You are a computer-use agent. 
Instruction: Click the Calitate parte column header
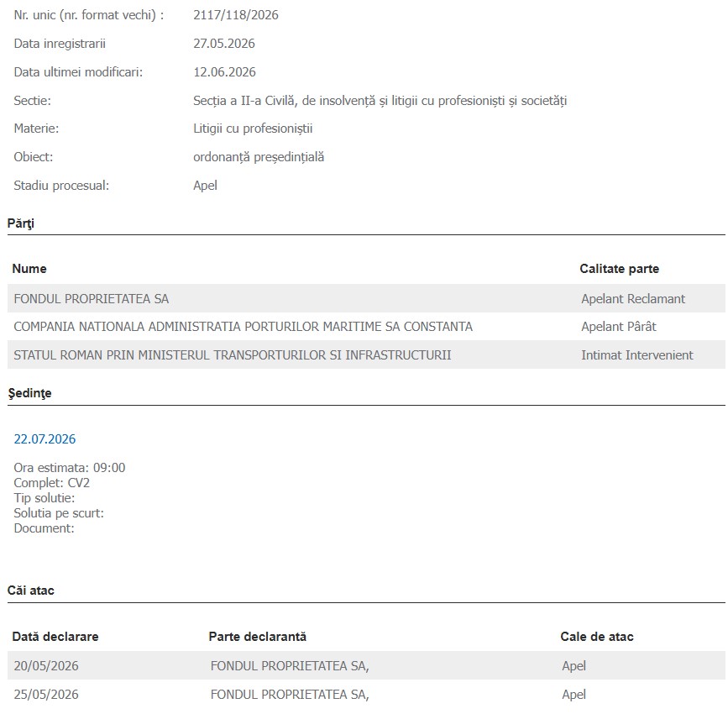point(620,269)
